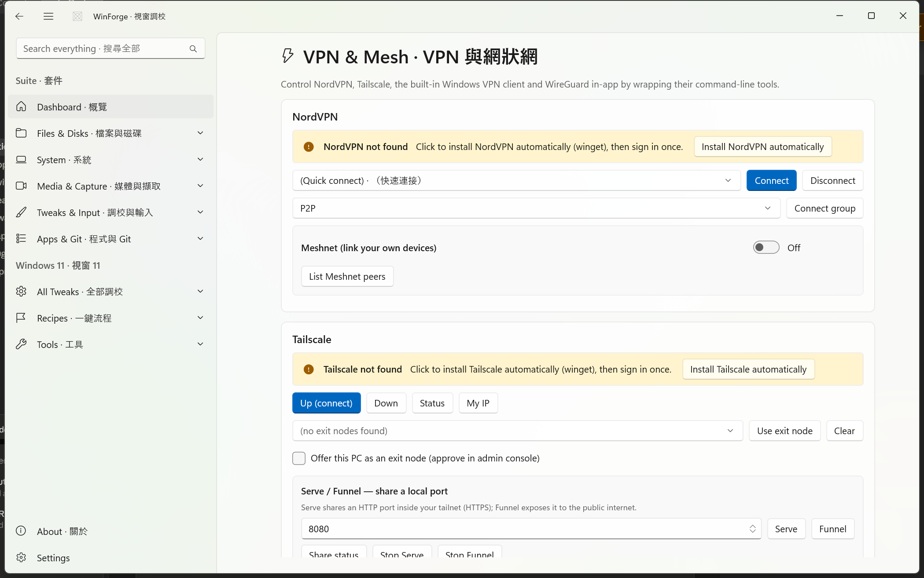Click the Connect group button

point(825,209)
